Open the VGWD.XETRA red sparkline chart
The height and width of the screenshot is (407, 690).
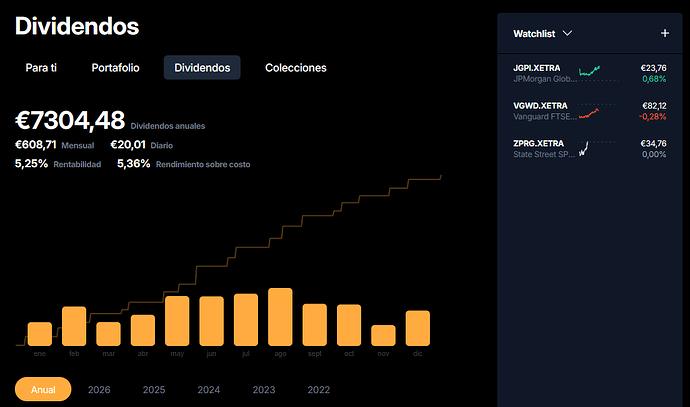pyautogui.click(x=589, y=114)
